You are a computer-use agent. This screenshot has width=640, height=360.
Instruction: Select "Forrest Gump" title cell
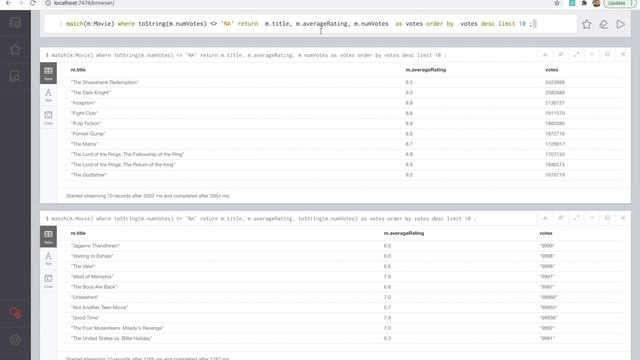point(88,134)
